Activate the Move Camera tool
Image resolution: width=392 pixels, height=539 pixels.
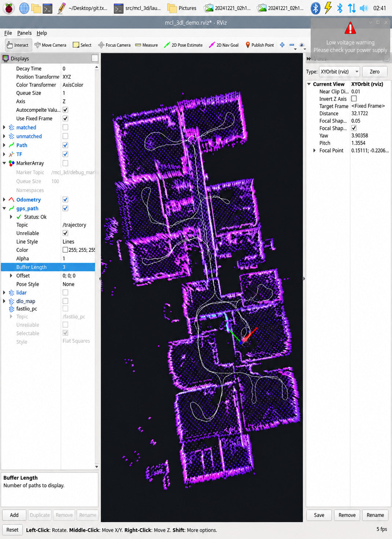(x=50, y=45)
